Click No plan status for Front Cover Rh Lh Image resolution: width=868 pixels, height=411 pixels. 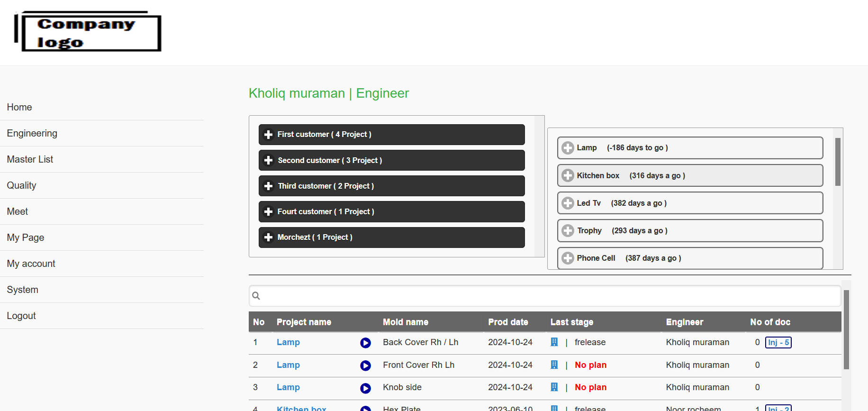(x=590, y=365)
